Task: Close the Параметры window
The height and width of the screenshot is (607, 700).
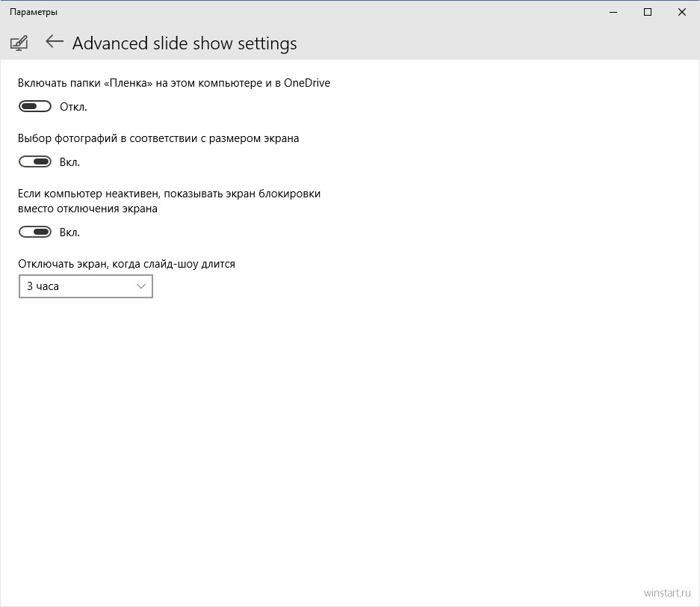Action: [682, 12]
